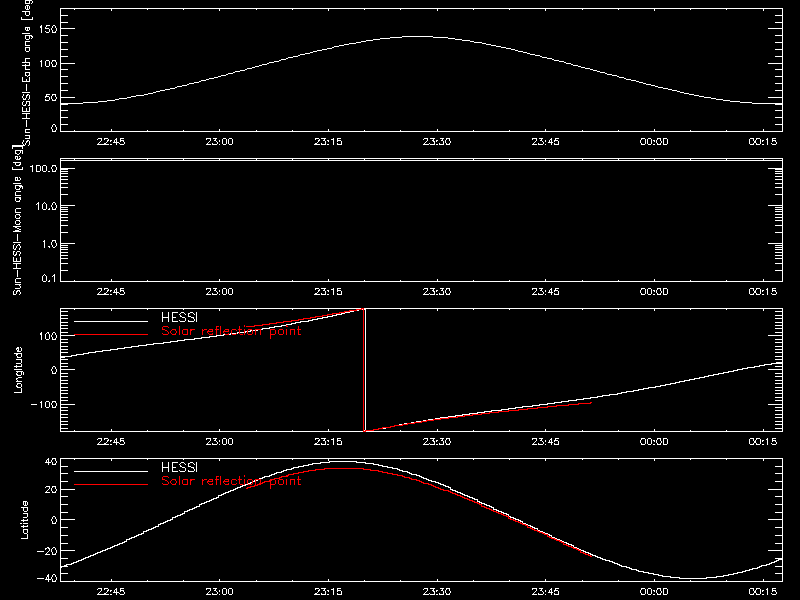Click the HESSI legend label in Longitude plot

pos(179,317)
